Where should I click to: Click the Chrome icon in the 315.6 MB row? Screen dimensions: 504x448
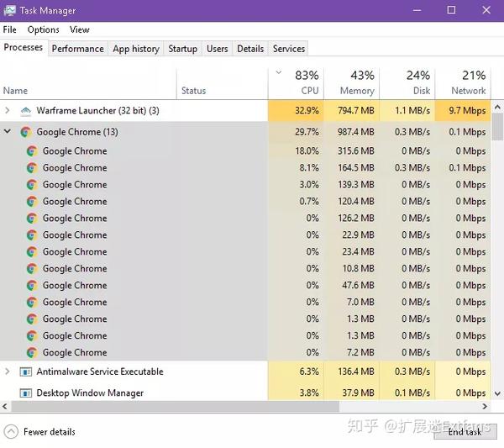(32, 151)
